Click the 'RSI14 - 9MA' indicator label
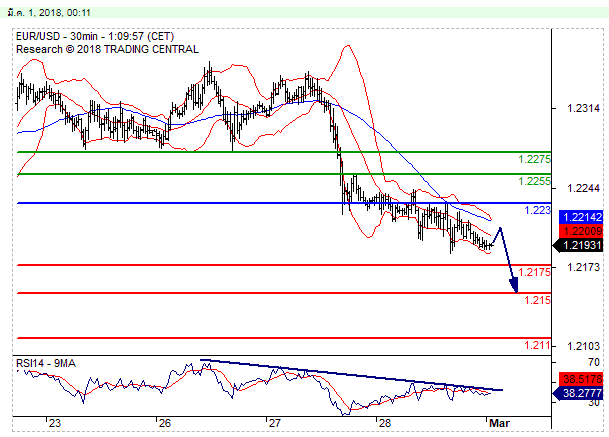The width and height of the screenshot is (609, 437). (46, 364)
